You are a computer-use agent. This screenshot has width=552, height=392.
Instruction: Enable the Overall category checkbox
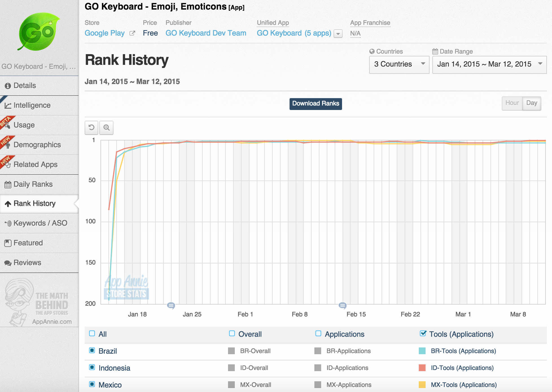click(232, 334)
